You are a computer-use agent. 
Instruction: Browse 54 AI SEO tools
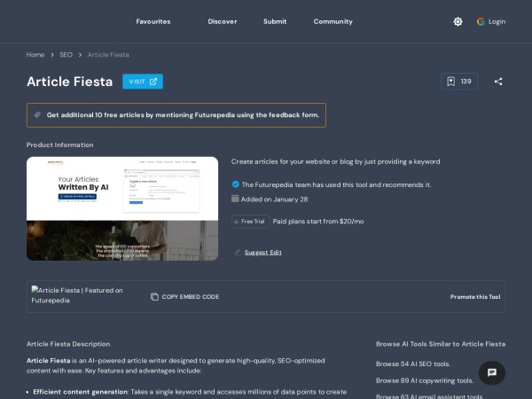pos(413,364)
